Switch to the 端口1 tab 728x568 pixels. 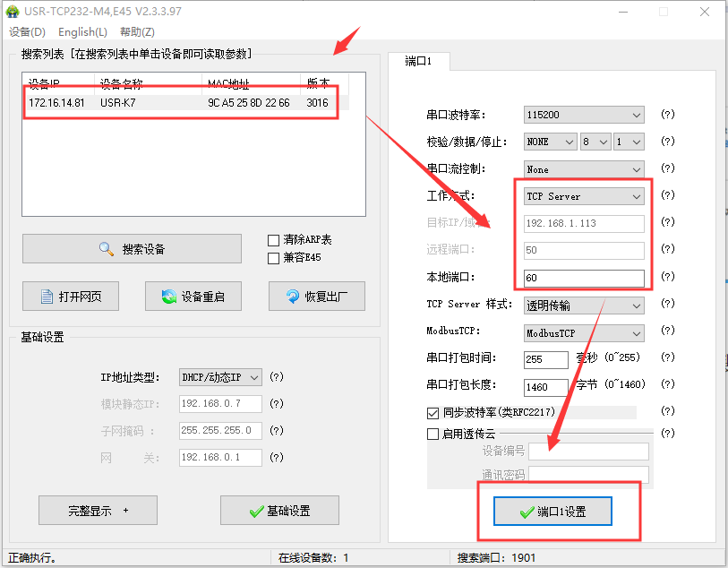coord(419,62)
